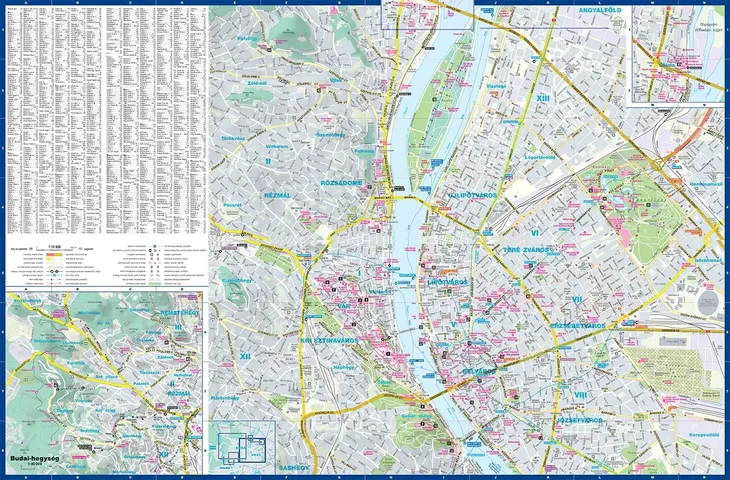
Task: Click the SASHEGY label at map bottom
Action: pos(294,467)
